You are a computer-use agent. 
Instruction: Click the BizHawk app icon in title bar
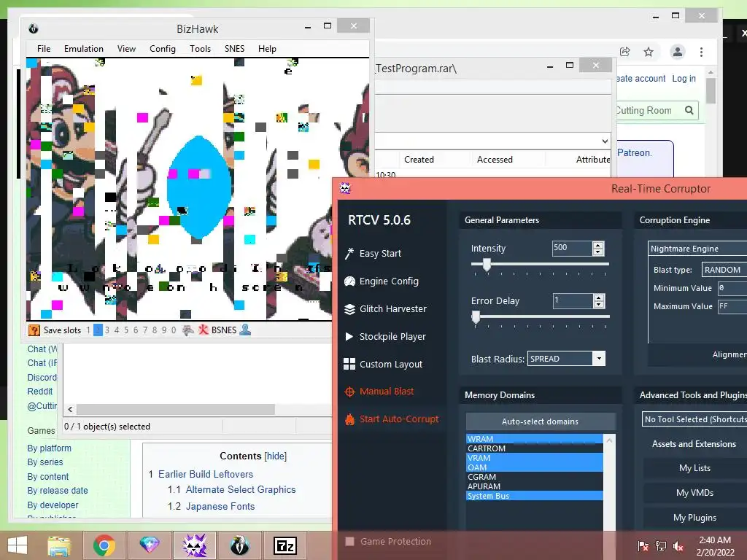click(34, 28)
